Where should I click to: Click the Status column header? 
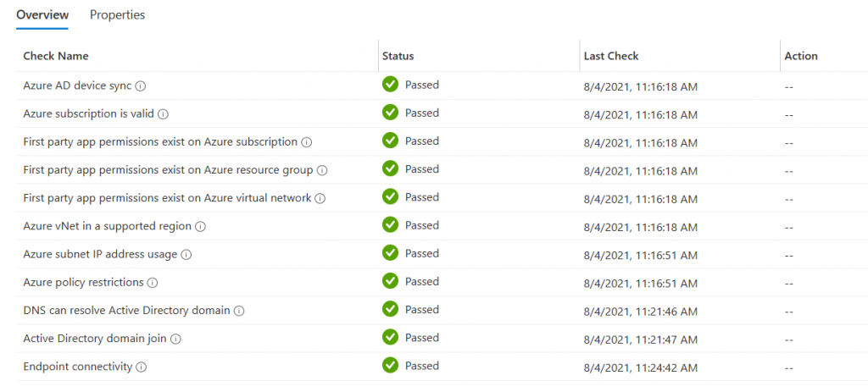point(398,56)
